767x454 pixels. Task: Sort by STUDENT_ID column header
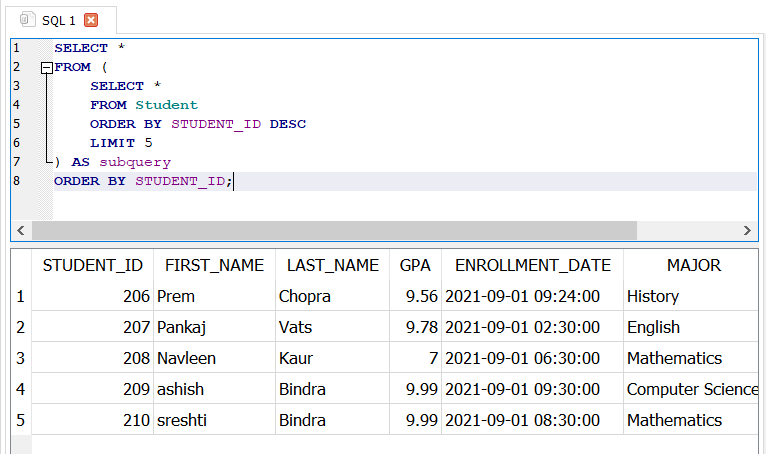92,265
